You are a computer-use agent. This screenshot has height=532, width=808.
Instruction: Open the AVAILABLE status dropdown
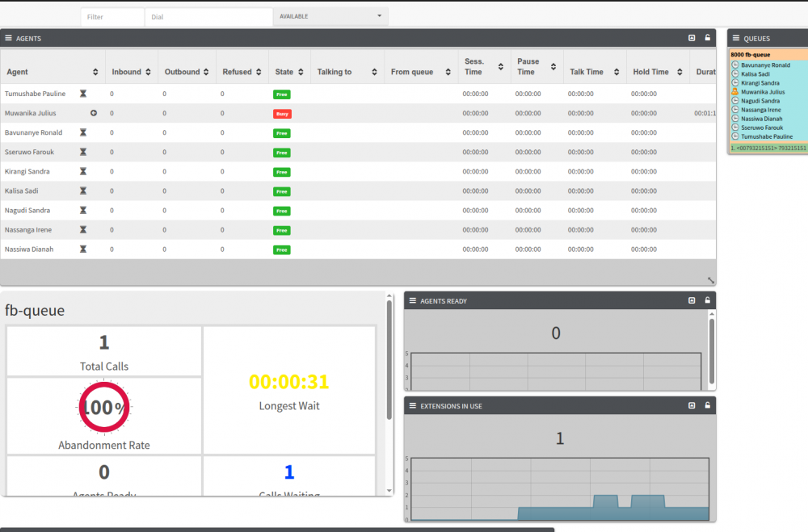click(x=330, y=16)
